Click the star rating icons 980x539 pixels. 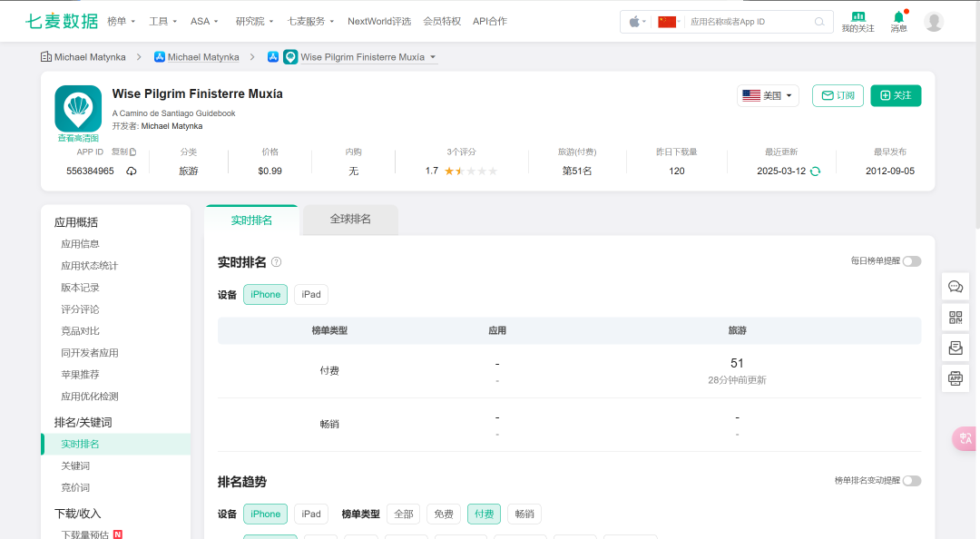click(x=471, y=171)
